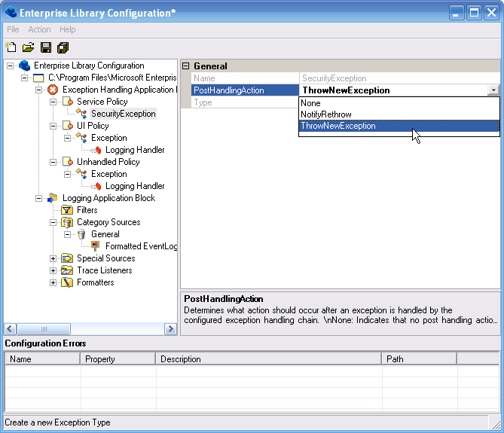Click the Formatters node icon

(67, 282)
